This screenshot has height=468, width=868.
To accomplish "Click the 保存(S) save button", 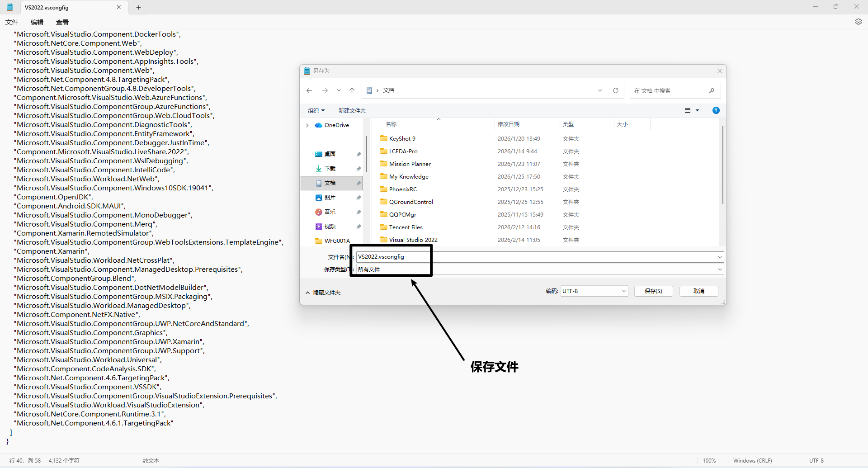I will (x=653, y=291).
